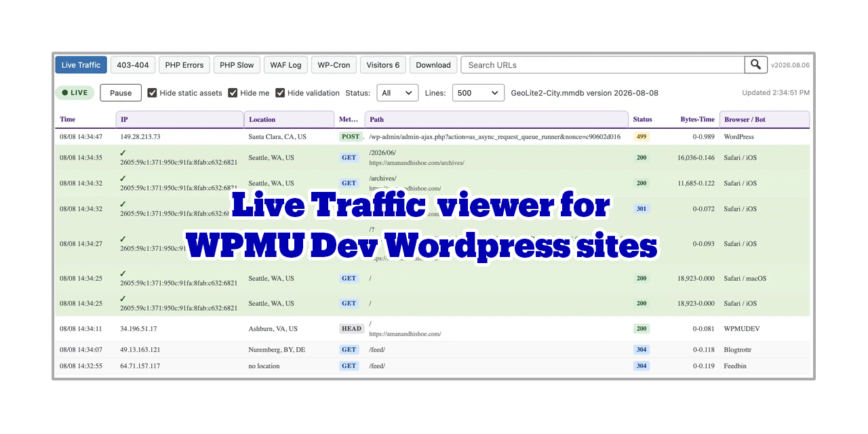This screenshot has width=868, height=434.
Task: Click the admin-ajax.php path entry
Action: (494, 136)
